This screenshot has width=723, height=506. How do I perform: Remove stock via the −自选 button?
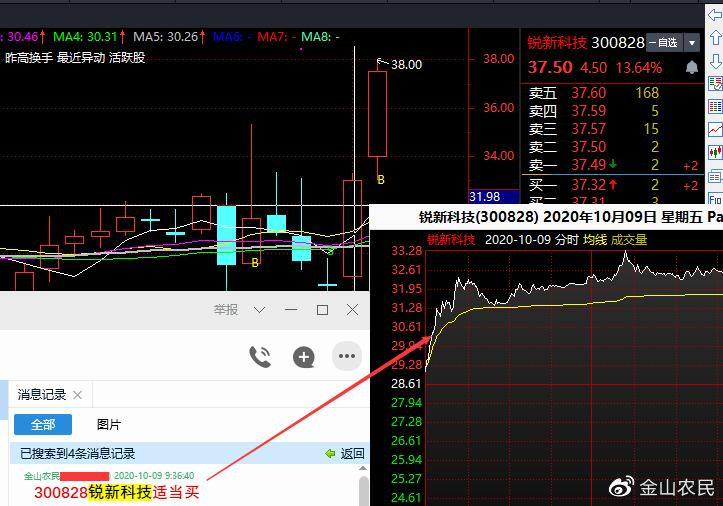pos(664,43)
